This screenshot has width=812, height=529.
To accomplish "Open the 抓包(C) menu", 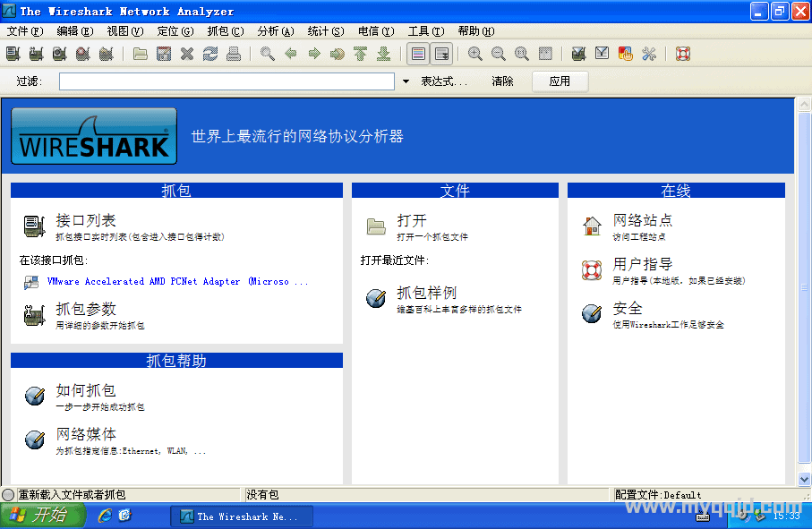I will [226, 31].
